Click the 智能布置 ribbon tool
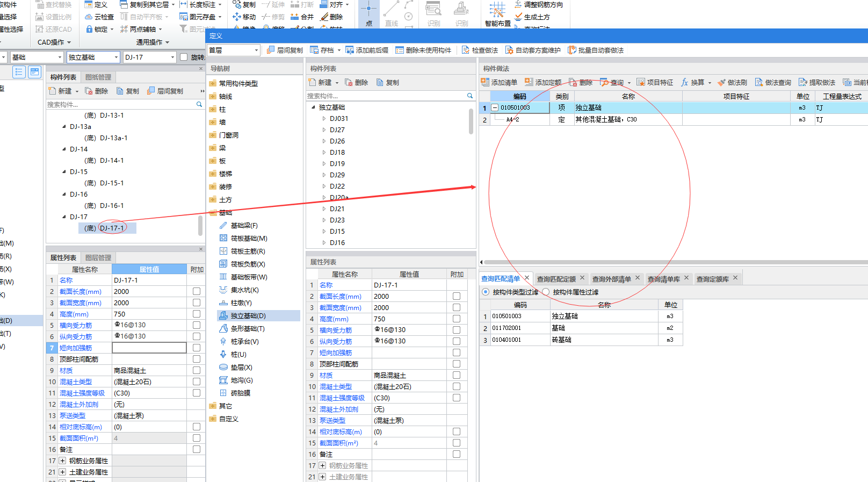This screenshot has height=482, width=868. (x=497, y=14)
